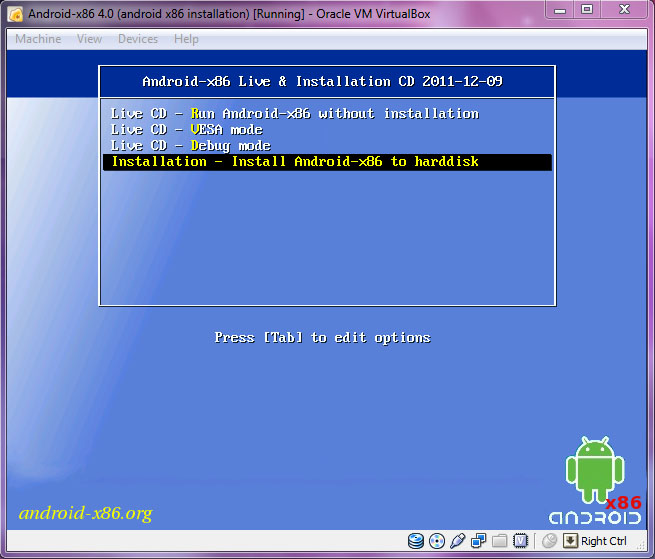Click the shared folders status icon
Screen dimensions: 655x559
[500, 541]
